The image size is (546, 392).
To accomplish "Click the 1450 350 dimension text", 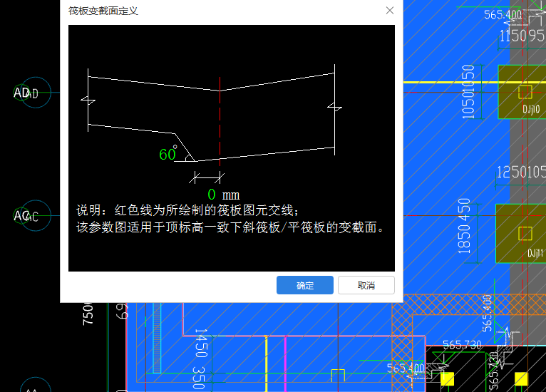I will [201, 359].
